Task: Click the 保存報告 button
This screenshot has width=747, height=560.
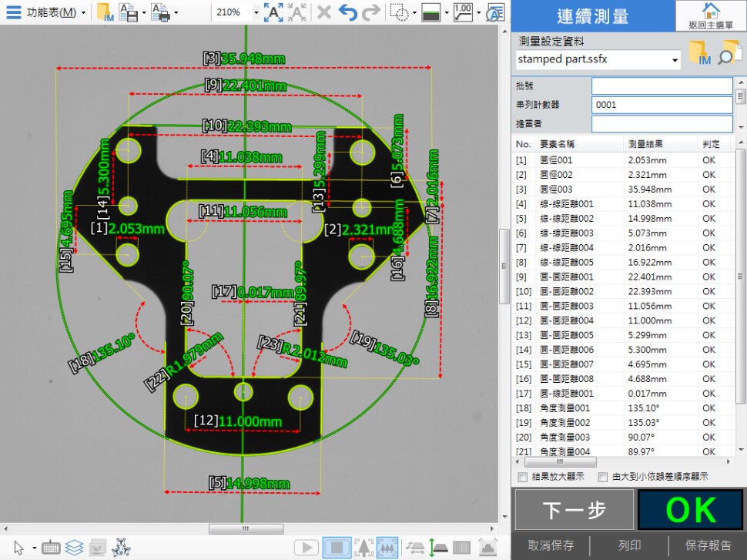Action: [x=708, y=545]
